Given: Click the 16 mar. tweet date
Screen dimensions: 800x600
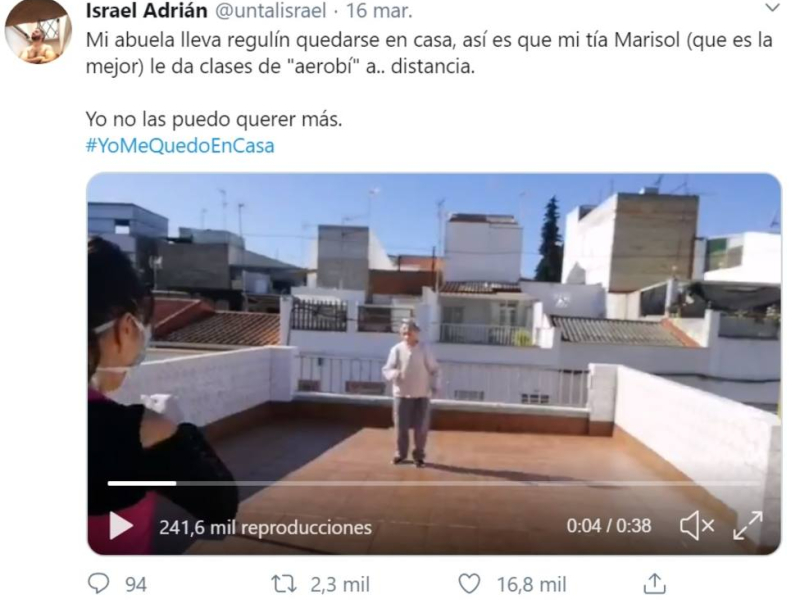Looking at the screenshot, I should pos(379,11).
